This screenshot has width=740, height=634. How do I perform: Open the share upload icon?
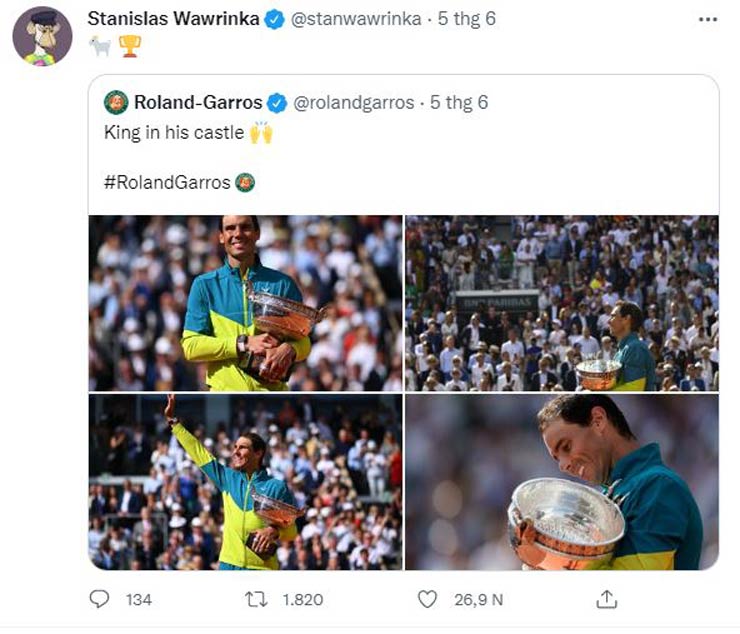pyautogui.click(x=606, y=599)
